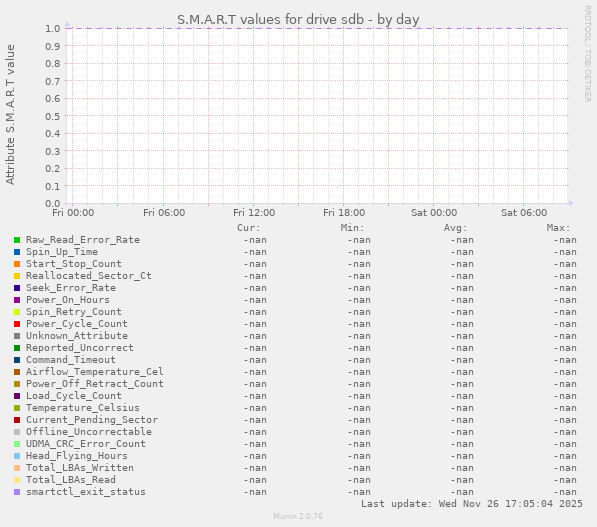The image size is (597, 527).
Task: Click the Sat 00:00 time axis label
Action: pyautogui.click(x=434, y=213)
